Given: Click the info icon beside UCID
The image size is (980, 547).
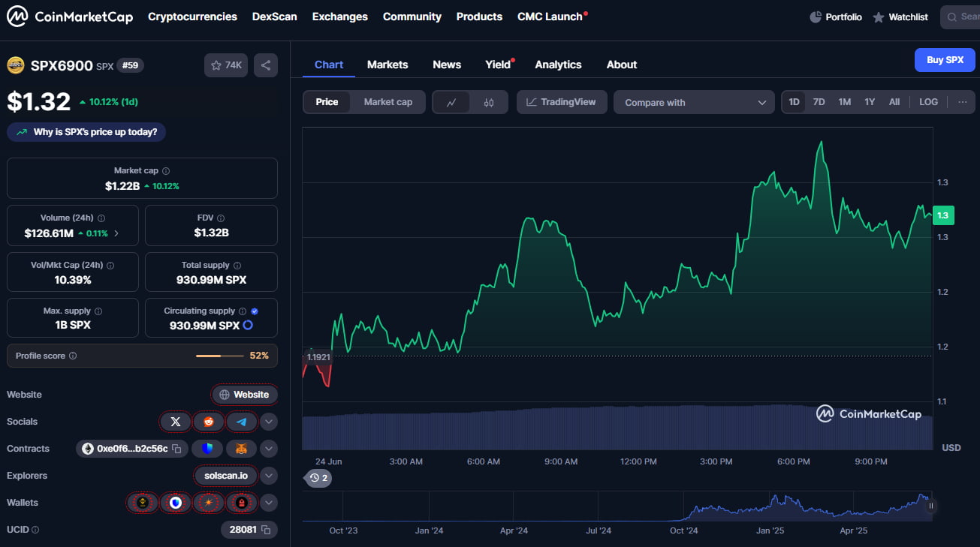Looking at the screenshot, I should point(35,530).
